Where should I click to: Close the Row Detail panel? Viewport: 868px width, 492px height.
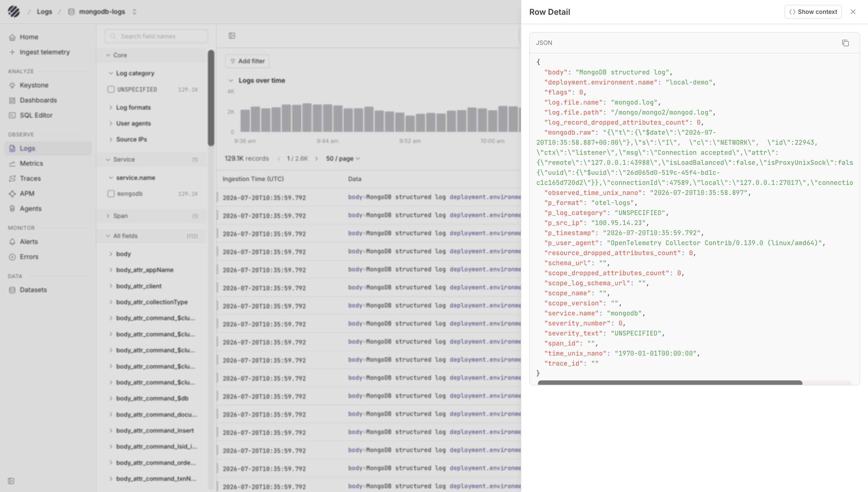click(x=853, y=12)
